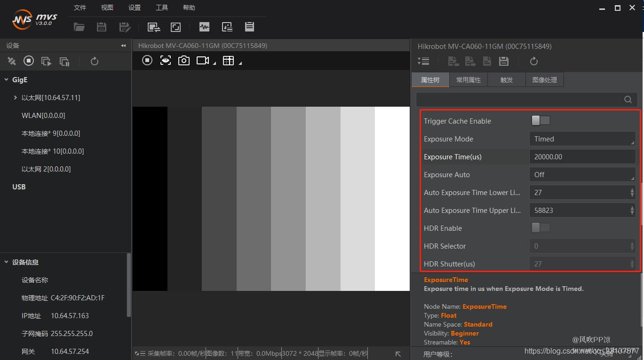644x360 pixels.
Task: Click the Auto Exposure Time Upper Limit stepper arrows
Action: point(632,210)
